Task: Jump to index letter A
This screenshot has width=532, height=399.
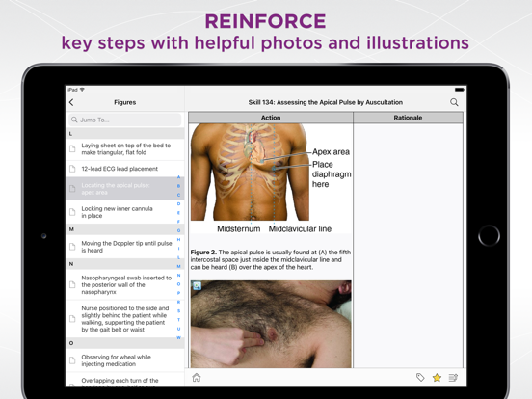Action: tap(179, 177)
